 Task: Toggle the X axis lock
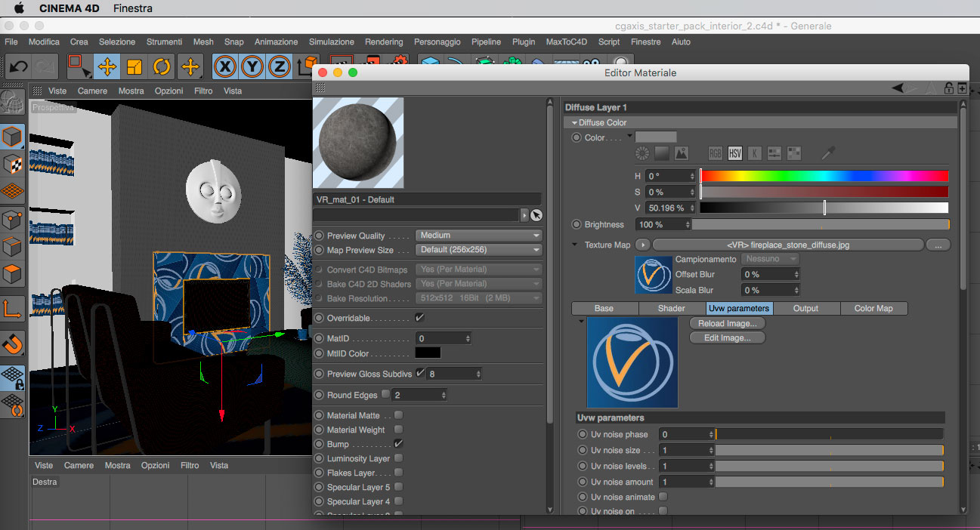coord(224,66)
